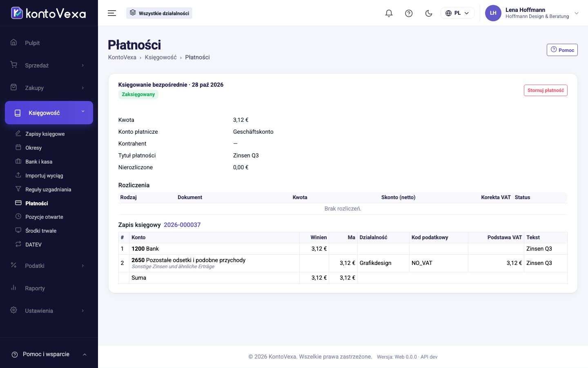
Task: Toggle dark mode with the moon icon
Action: tap(429, 13)
